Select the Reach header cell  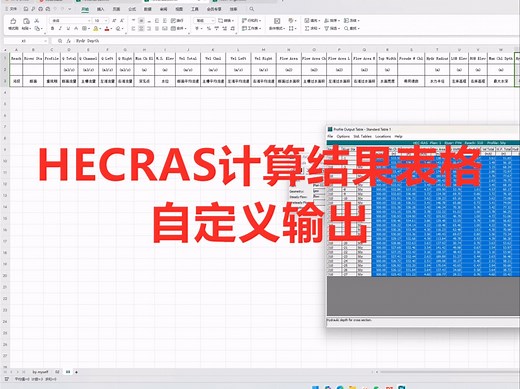pyautogui.click(x=16, y=58)
